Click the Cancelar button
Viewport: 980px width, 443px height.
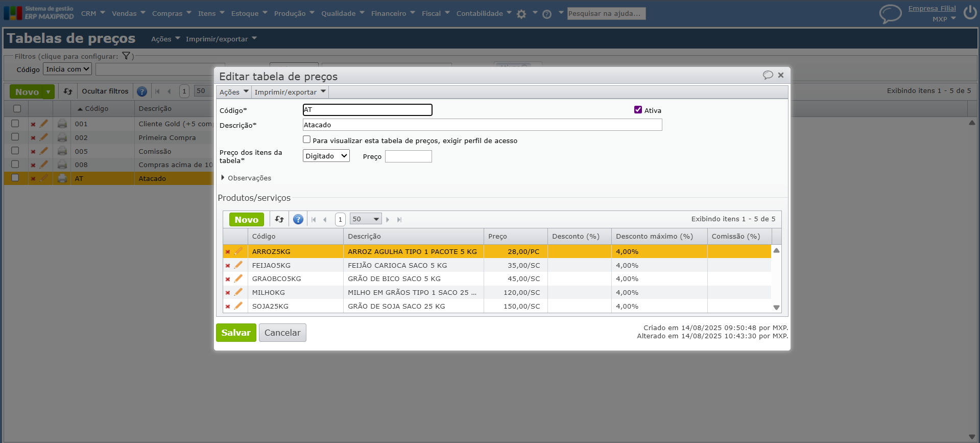(282, 333)
